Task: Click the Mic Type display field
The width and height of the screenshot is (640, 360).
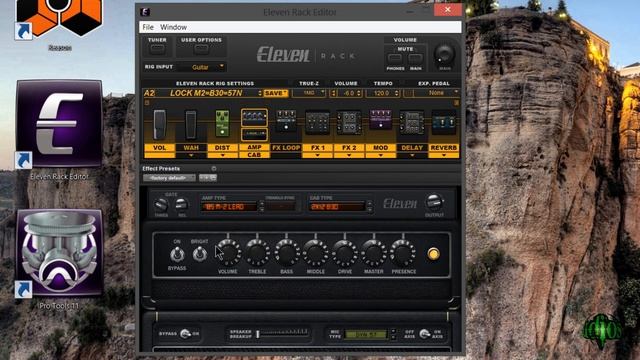Action: (x=366, y=334)
